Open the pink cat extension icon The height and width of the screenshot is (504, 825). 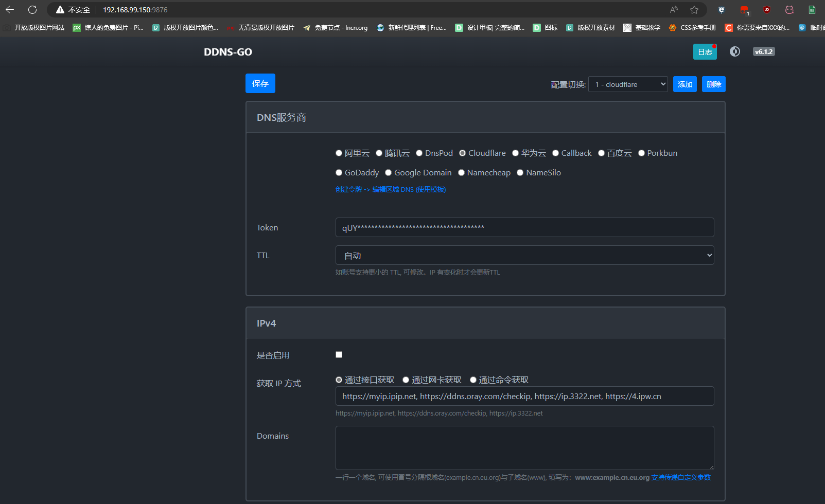coord(789,9)
